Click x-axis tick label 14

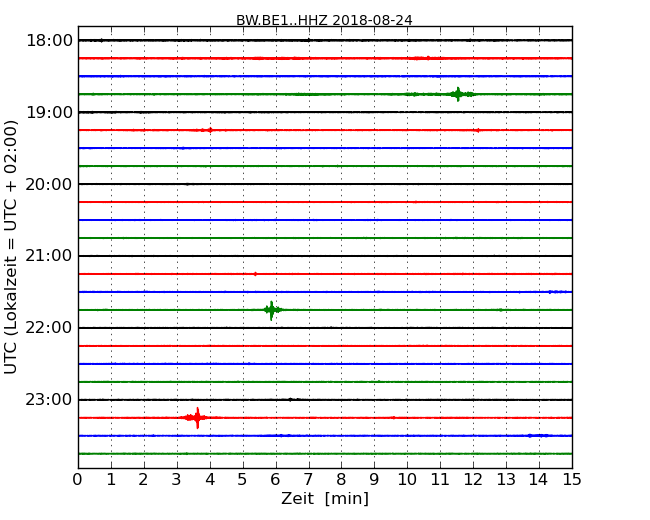click(x=539, y=480)
